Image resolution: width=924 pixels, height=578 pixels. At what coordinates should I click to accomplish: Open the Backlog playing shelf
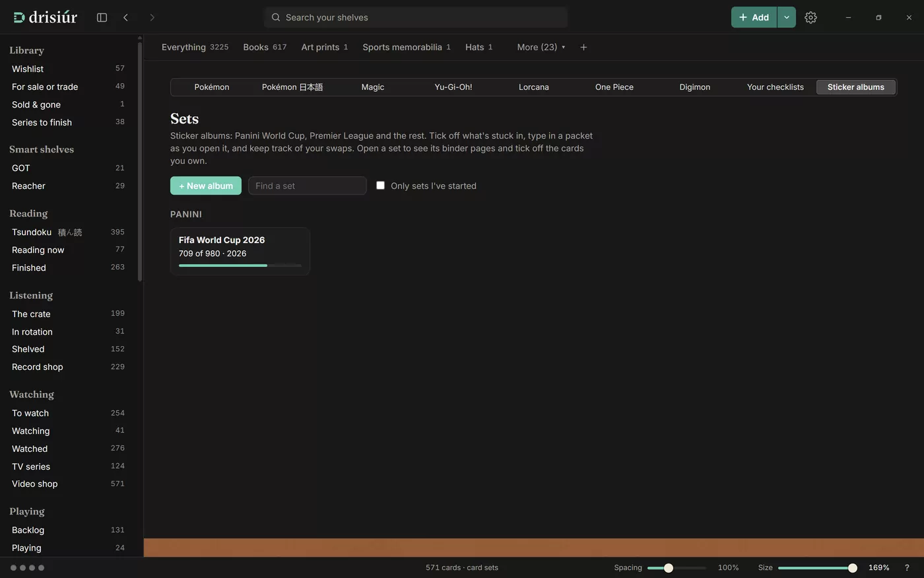(x=68, y=530)
